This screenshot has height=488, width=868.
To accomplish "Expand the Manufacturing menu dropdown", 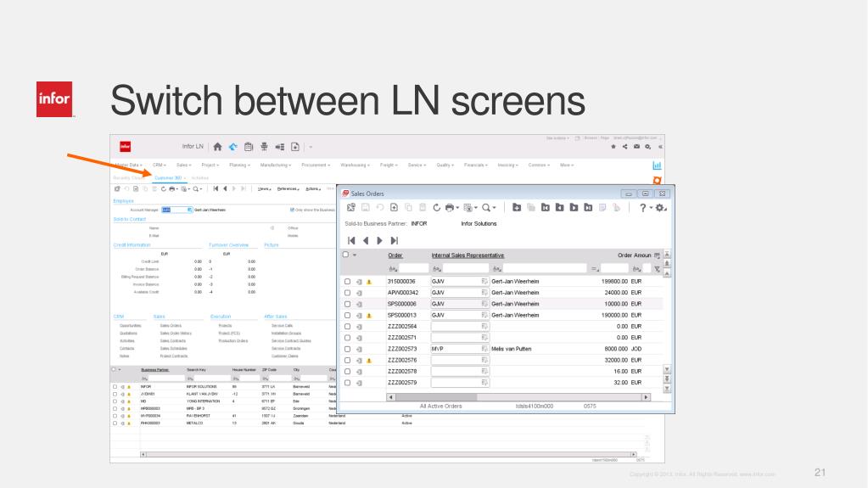I will point(276,165).
